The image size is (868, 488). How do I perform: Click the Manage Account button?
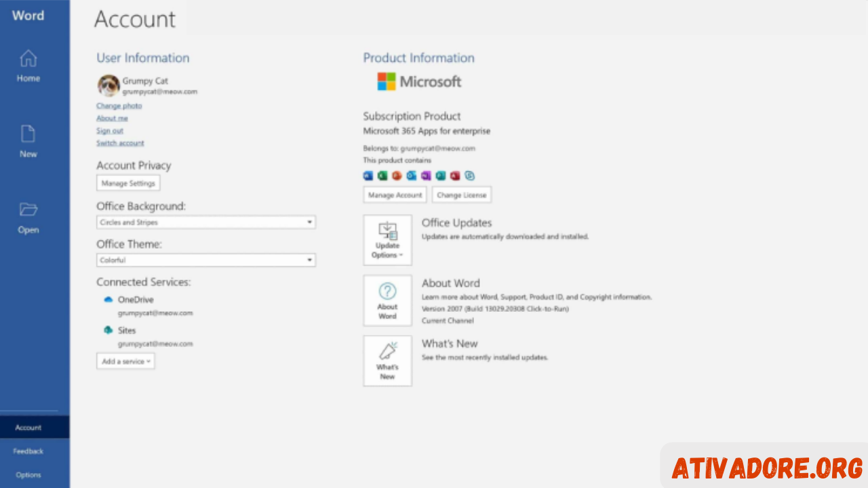tap(395, 195)
